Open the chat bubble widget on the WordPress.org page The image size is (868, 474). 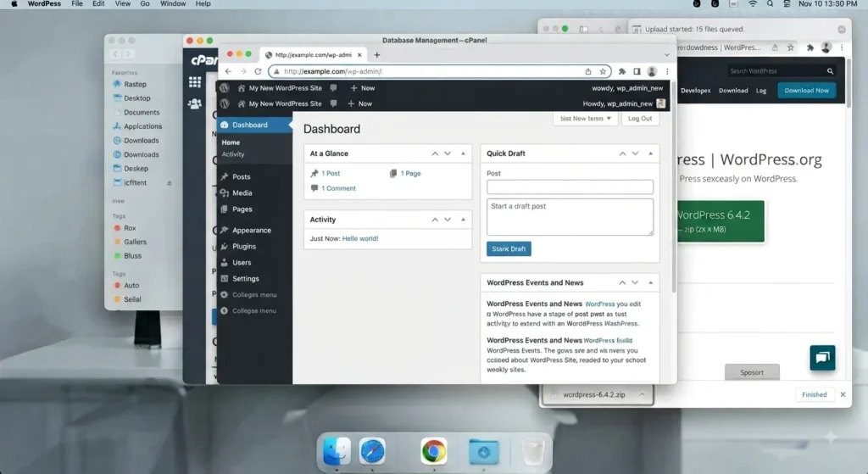pos(822,358)
